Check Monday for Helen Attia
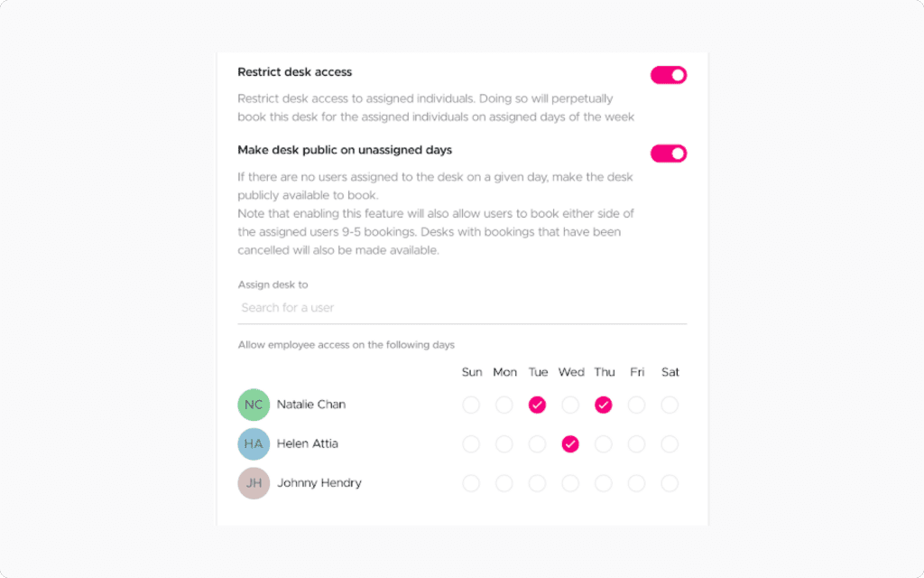 coord(504,444)
